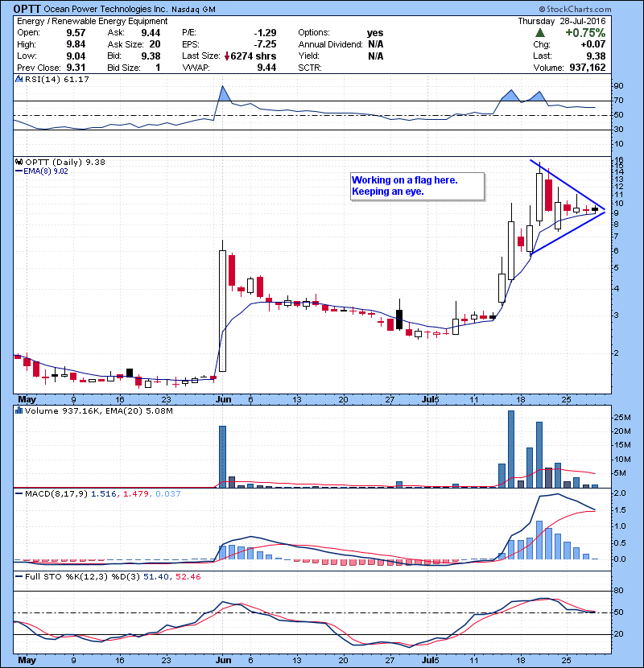This screenshot has width=644, height=668.
Task: Click the Last Size value 6274 shrs
Action: click(253, 56)
